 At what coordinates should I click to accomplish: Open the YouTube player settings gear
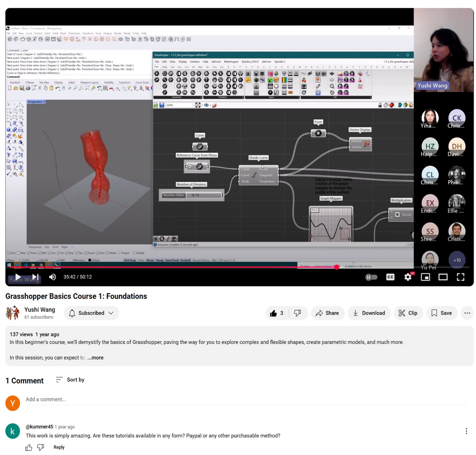tap(408, 277)
